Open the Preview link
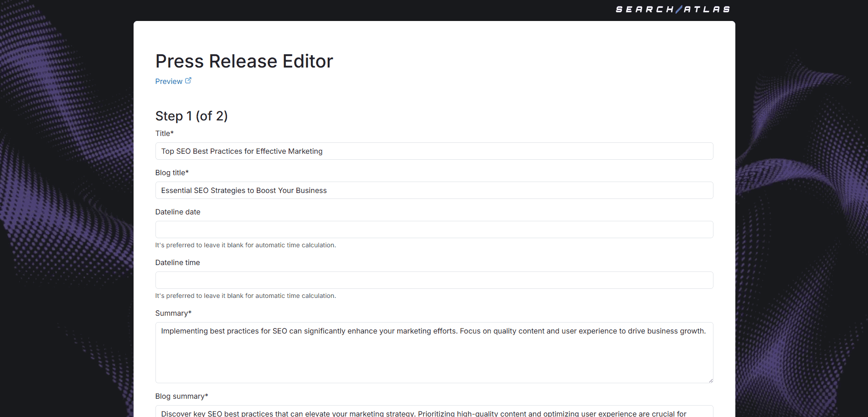 [169, 81]
